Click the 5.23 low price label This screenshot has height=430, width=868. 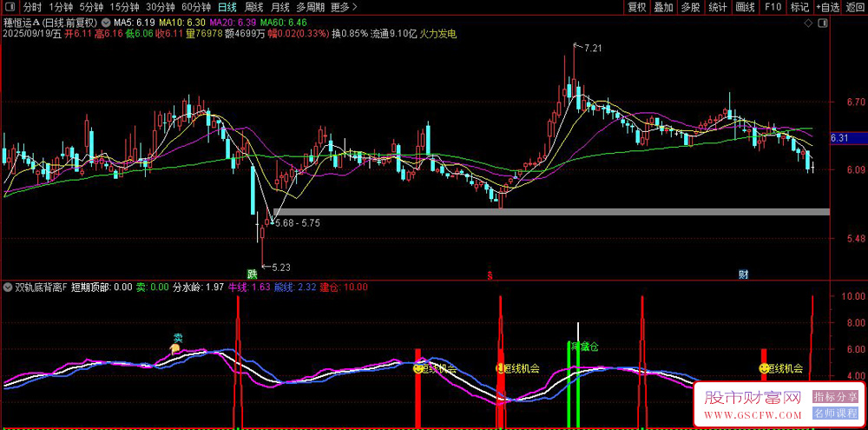point(282,267)
